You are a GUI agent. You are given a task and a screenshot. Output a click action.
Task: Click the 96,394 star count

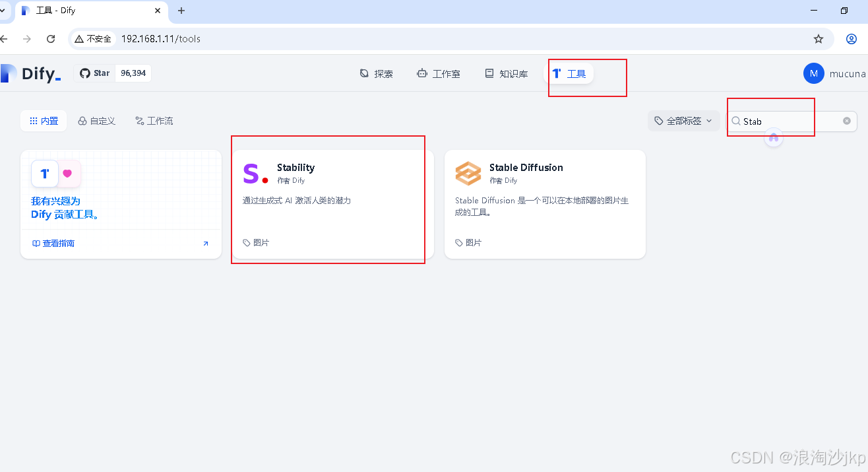(133, 73)
